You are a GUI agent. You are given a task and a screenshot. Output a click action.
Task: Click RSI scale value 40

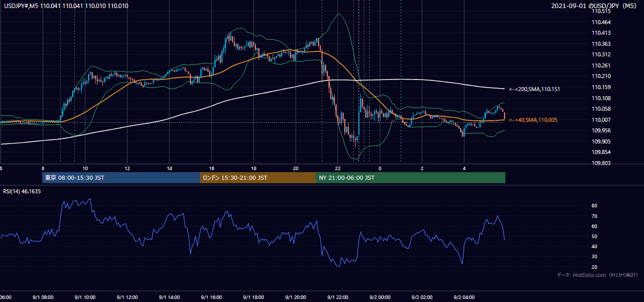pos(595,246)
